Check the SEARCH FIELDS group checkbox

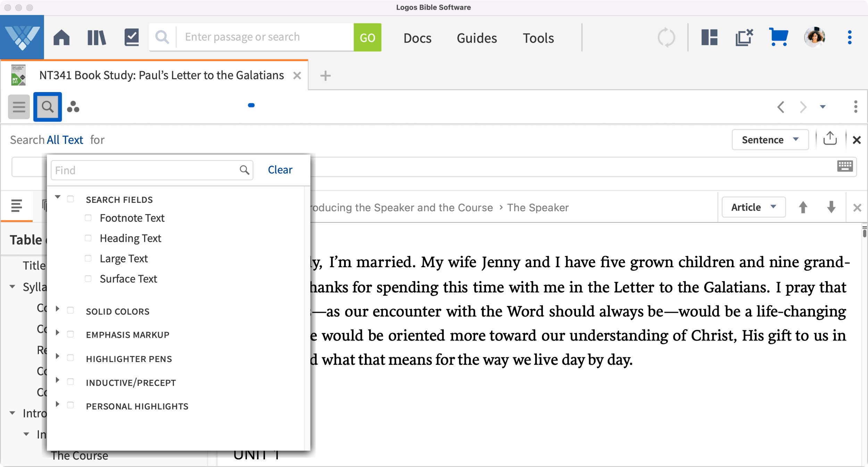point(70,199)
